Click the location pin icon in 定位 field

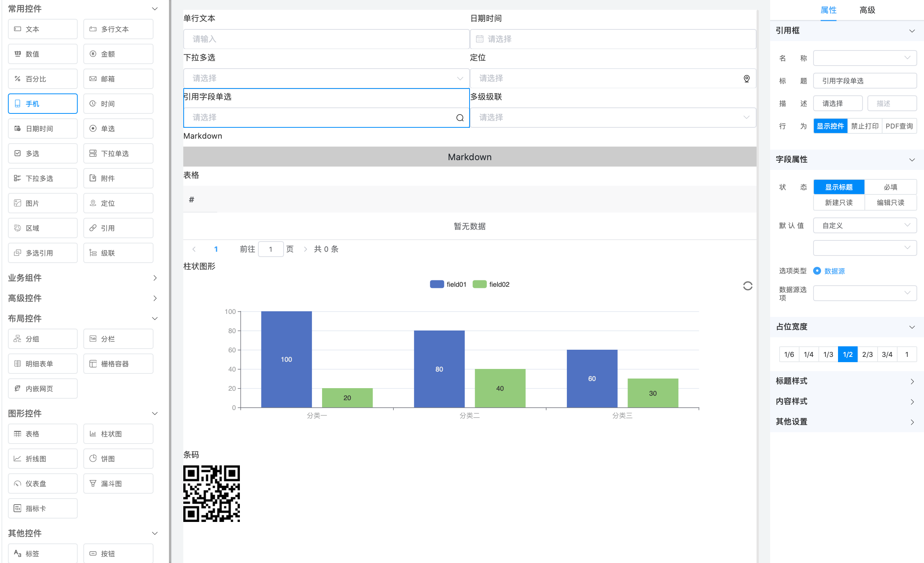tap(746, 78)
